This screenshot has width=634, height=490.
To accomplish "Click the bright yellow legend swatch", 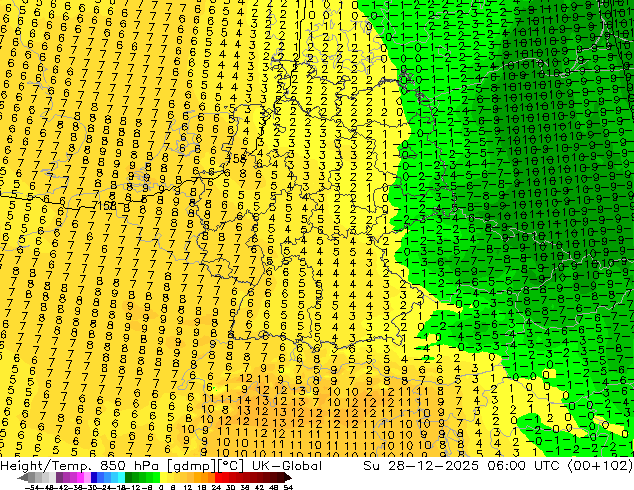I will point(163,477).
